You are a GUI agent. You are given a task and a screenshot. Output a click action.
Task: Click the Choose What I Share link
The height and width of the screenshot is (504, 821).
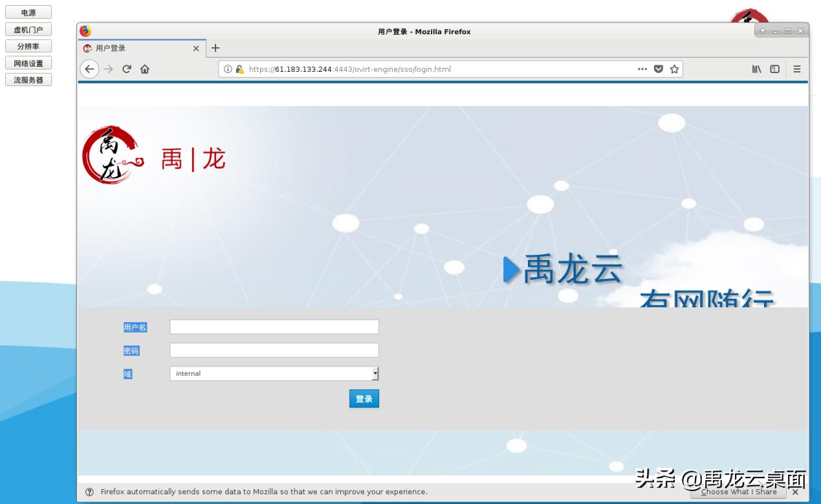point(738,492)
